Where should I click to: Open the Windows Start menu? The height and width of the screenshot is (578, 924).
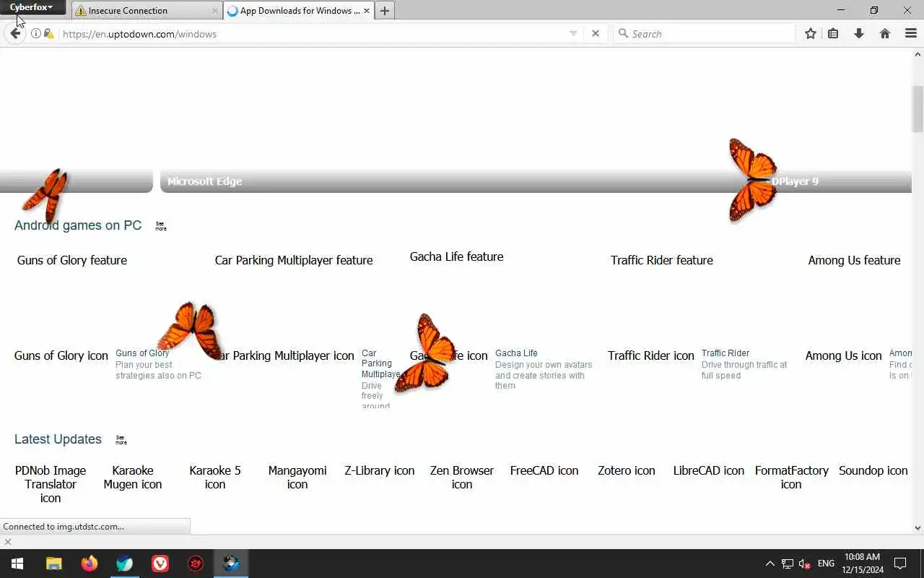pyautogui.click(x=17, y=564)
